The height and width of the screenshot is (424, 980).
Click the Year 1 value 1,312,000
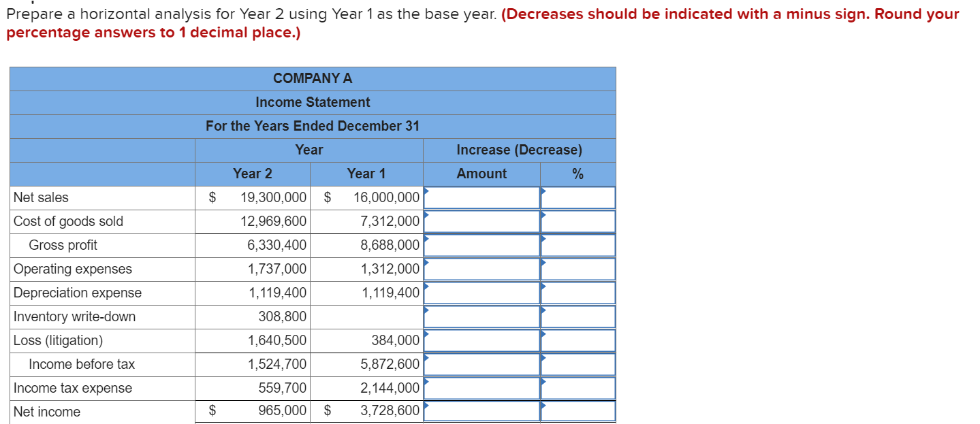click(390, 269)
